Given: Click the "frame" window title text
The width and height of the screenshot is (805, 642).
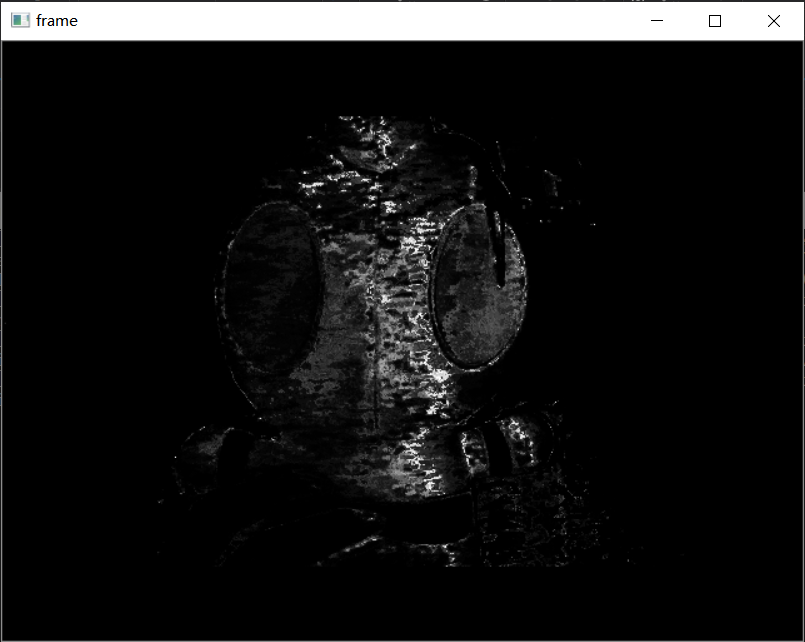Looking at the screenshot, I should 57,21.
